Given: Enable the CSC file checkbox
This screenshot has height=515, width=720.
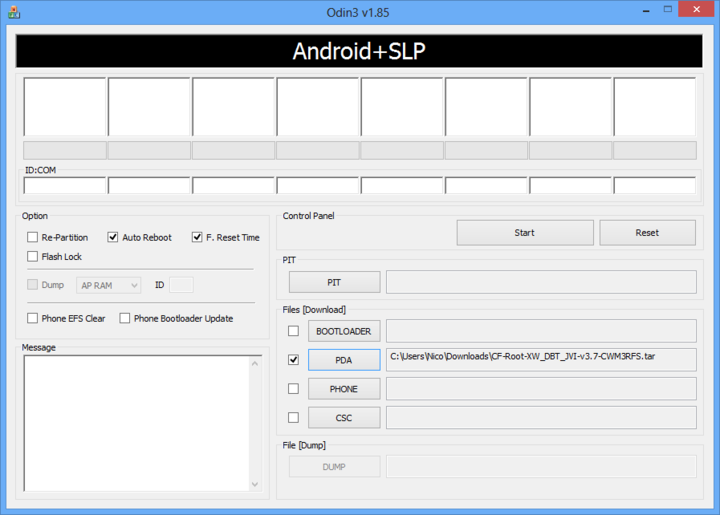Looking at the screenshot, I should [293, 417].
